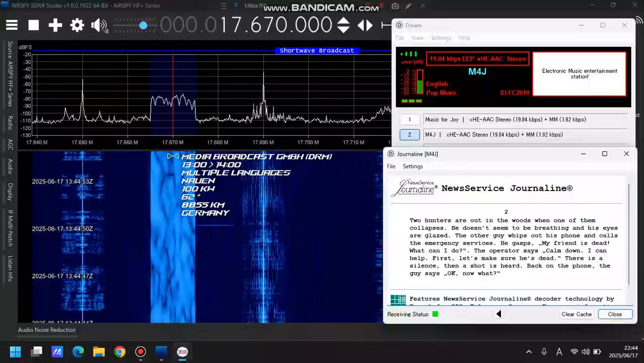Viewport: 644px width, 363px height.
Task: Launch Google Chrome from the taskbar
Action: 120,351
